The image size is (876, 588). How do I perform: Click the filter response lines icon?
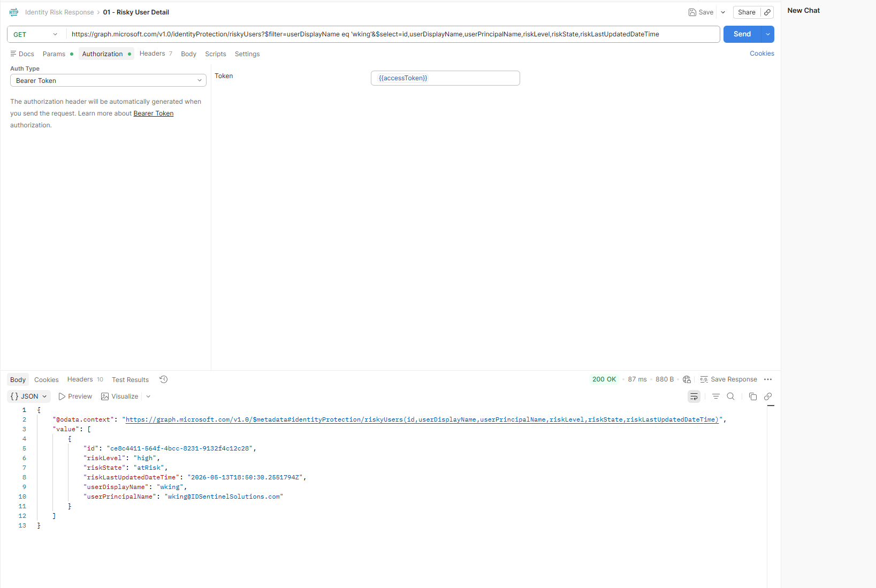pyautogui.click(x=716, y=396)
